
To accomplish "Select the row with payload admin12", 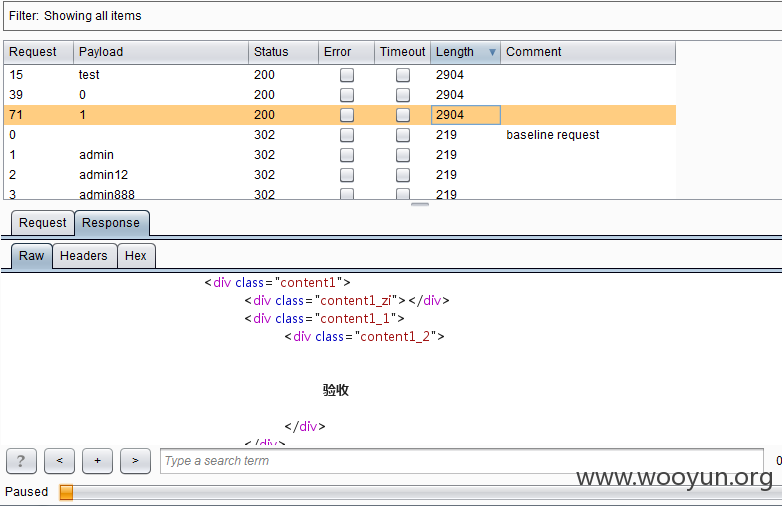I will coord(340,174).
